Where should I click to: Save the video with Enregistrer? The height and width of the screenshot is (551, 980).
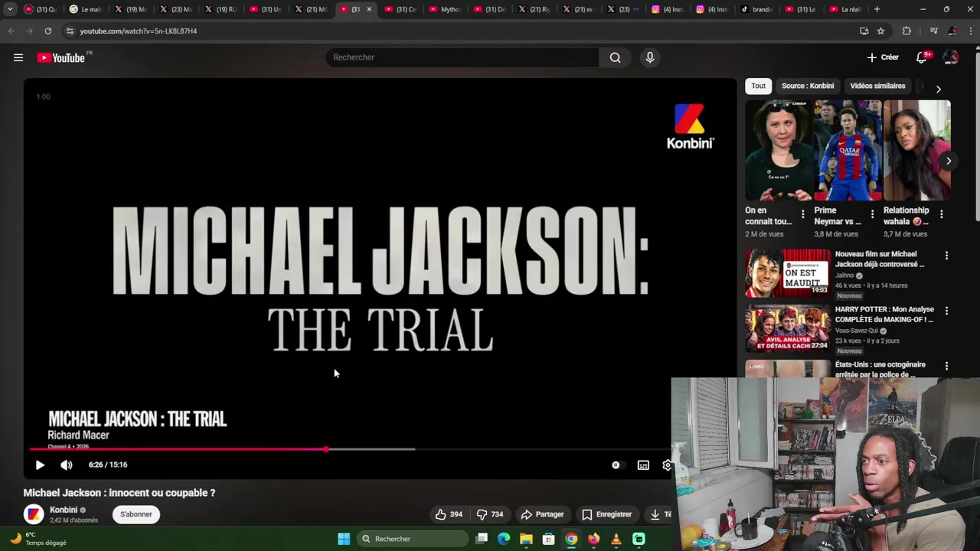(x=606, y=514)
